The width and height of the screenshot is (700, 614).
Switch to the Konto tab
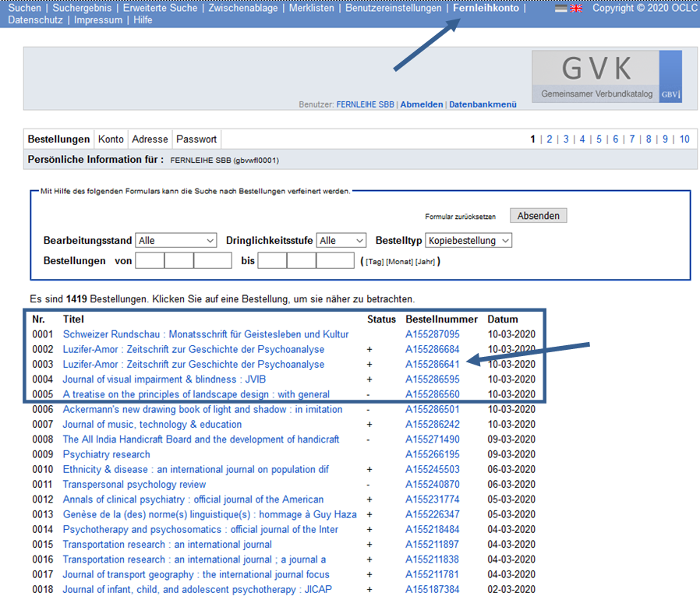point(111,139)
